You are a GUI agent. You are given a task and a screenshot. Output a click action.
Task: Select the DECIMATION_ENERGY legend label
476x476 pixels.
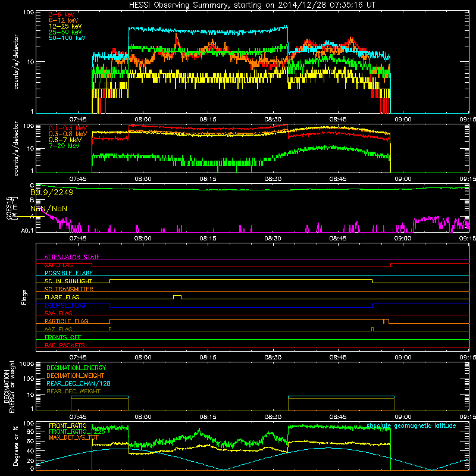coord(76,368)
